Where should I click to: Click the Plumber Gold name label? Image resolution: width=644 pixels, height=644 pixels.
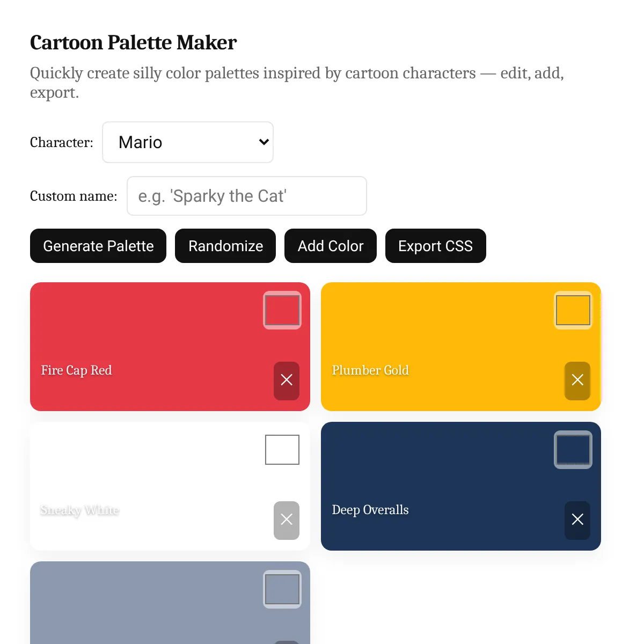click(x=370, y=370)
